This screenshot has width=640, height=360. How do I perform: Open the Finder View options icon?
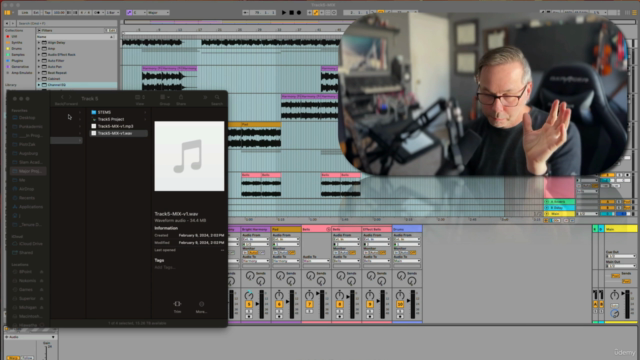click(140, 98)
